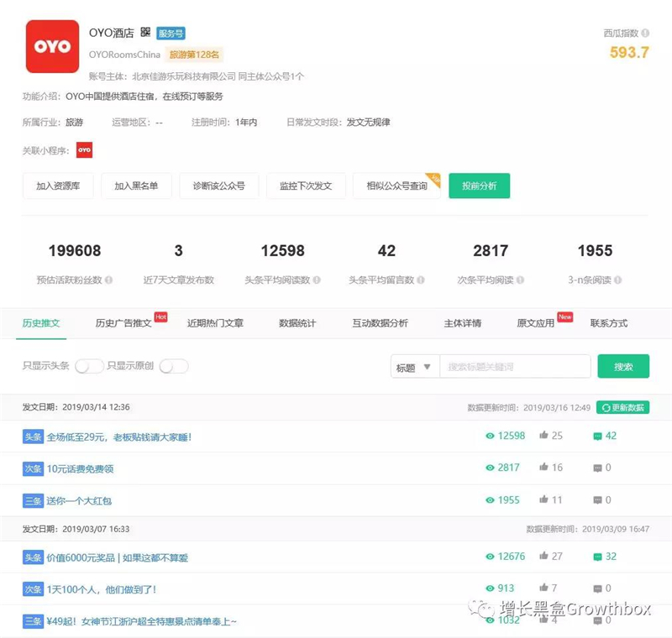Click the 三条 tag on 送你一个大红包 row

coord(33,500)
